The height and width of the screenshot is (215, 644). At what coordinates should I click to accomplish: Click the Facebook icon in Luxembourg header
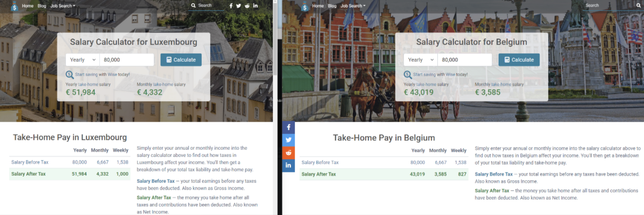(x=231, y=6)
